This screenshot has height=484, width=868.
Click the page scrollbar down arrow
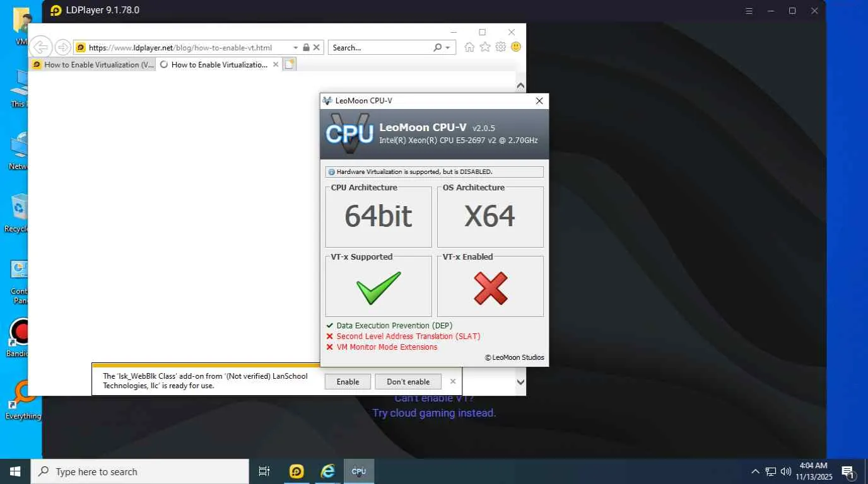[x=520, y=382]
